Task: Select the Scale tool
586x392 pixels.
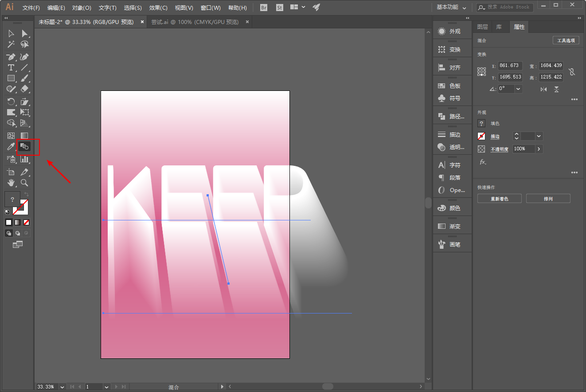Action: tap(25, 102)
